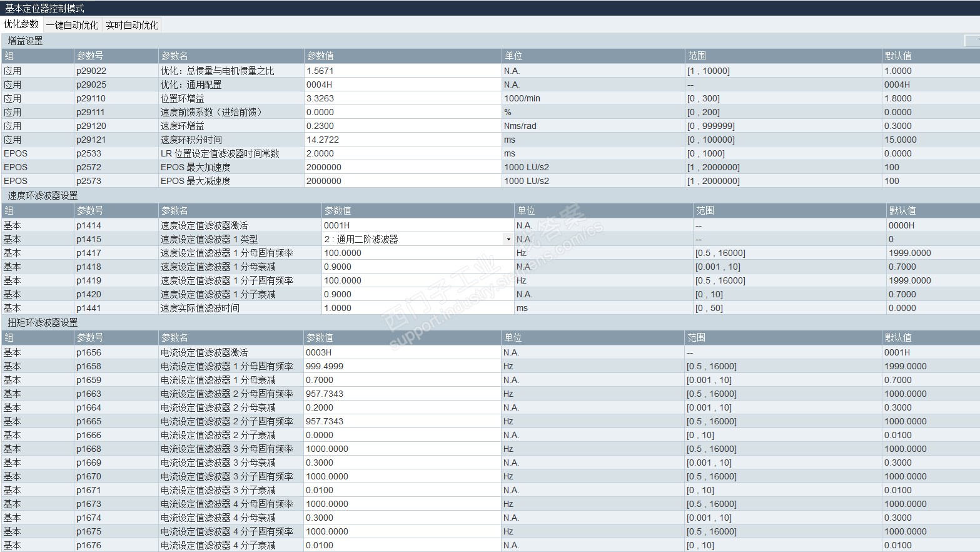The height and width of the screenshot is (552, 980).
Task: Click the name 优化：总惯量与电机惯量之比
Action: pos(218,71)
